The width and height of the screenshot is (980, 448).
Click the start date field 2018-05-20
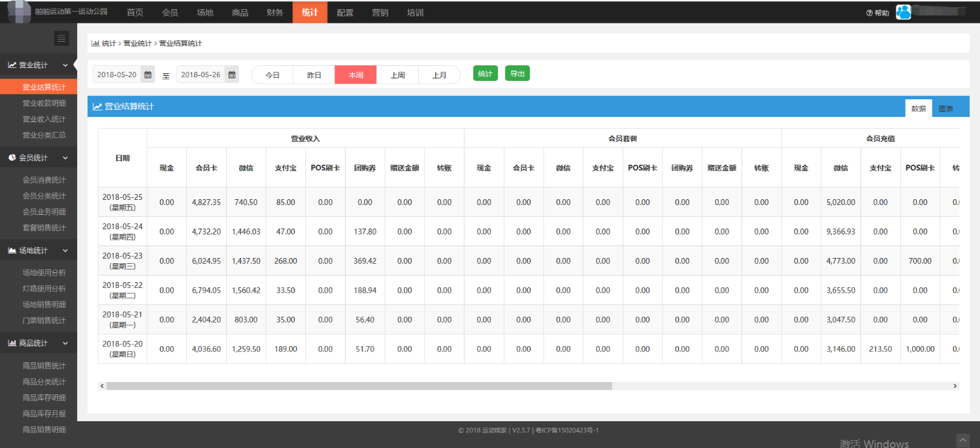point(117,74)
